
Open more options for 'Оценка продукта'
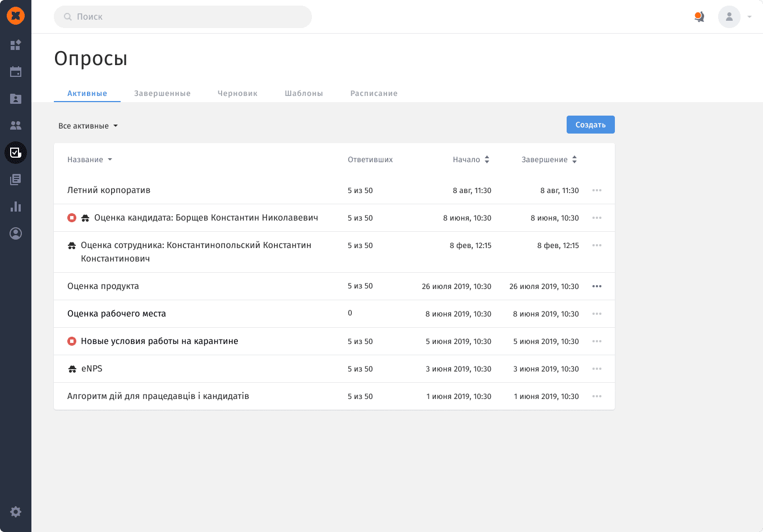click(597, 286)
